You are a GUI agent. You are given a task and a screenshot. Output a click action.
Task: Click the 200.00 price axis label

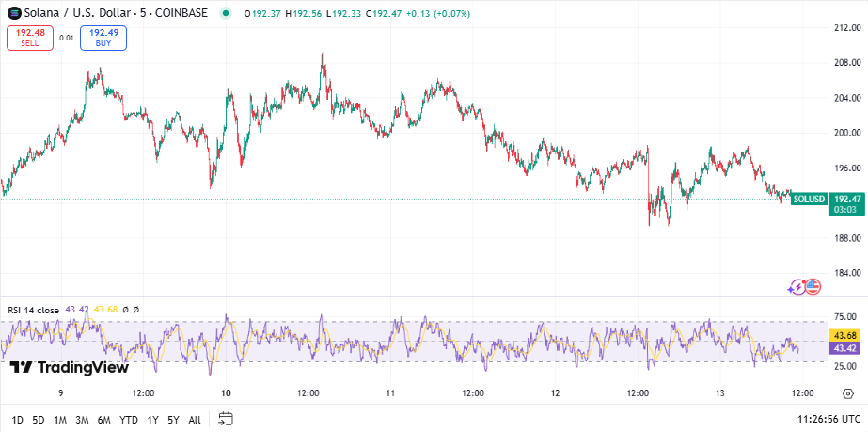847,133
